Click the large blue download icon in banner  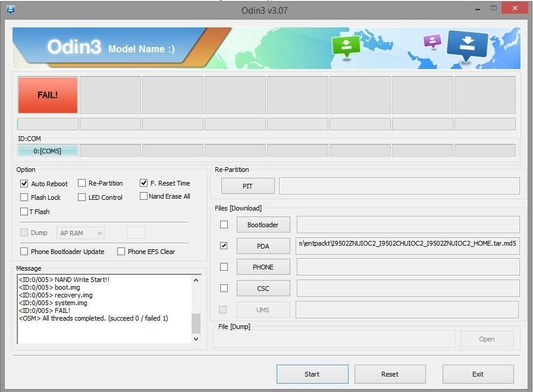[468, 46]
